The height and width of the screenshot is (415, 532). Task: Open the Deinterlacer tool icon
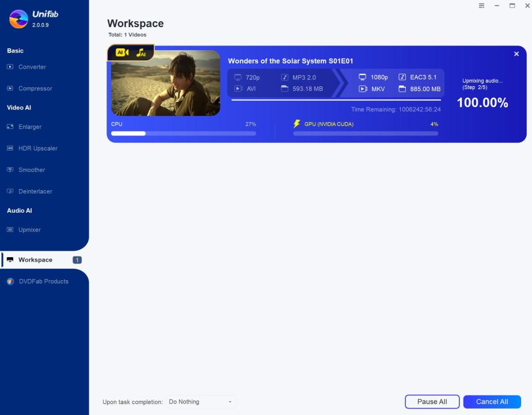click(10, 191)
